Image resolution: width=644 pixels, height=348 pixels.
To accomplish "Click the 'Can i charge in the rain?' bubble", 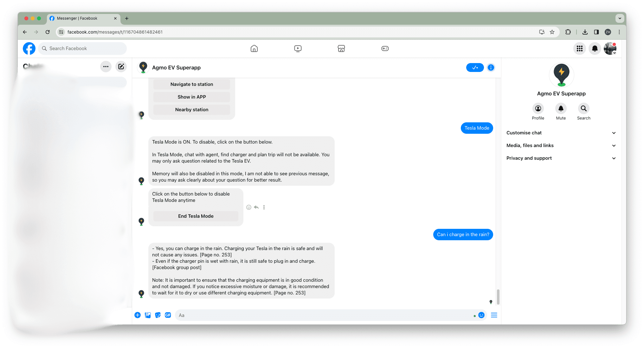I will tap(463, 235).
